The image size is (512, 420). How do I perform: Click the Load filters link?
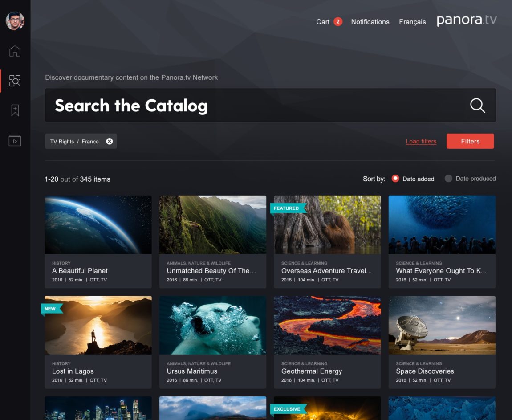(421, 141)
